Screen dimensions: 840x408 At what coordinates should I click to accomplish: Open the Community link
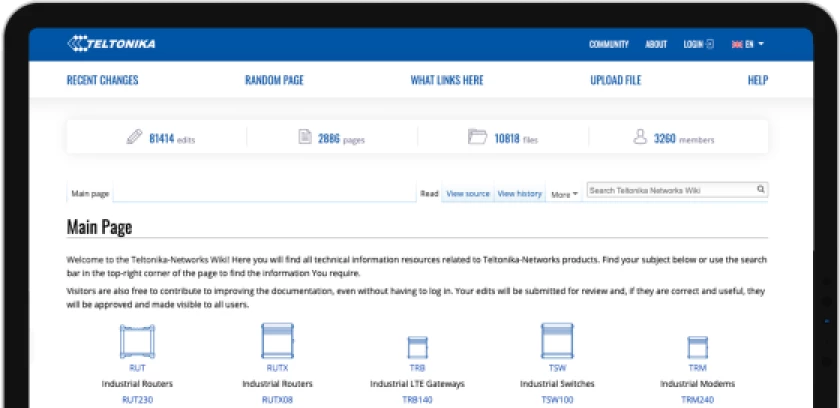(x=609, y=44)
